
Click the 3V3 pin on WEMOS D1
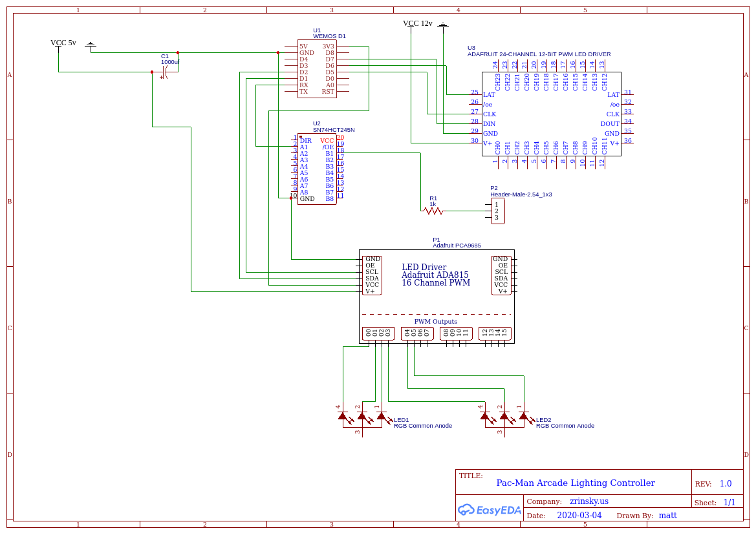329,47
